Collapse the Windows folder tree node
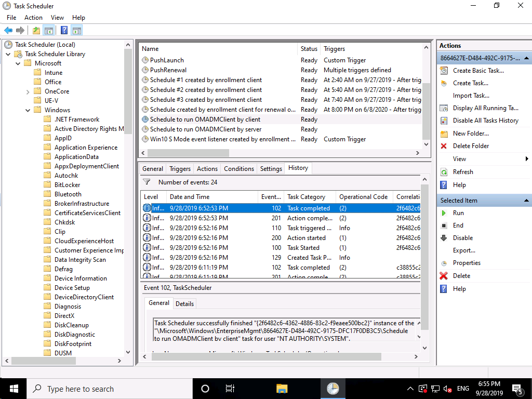The height and width of the screenshot is (399, 532). (x=28, y=110)
